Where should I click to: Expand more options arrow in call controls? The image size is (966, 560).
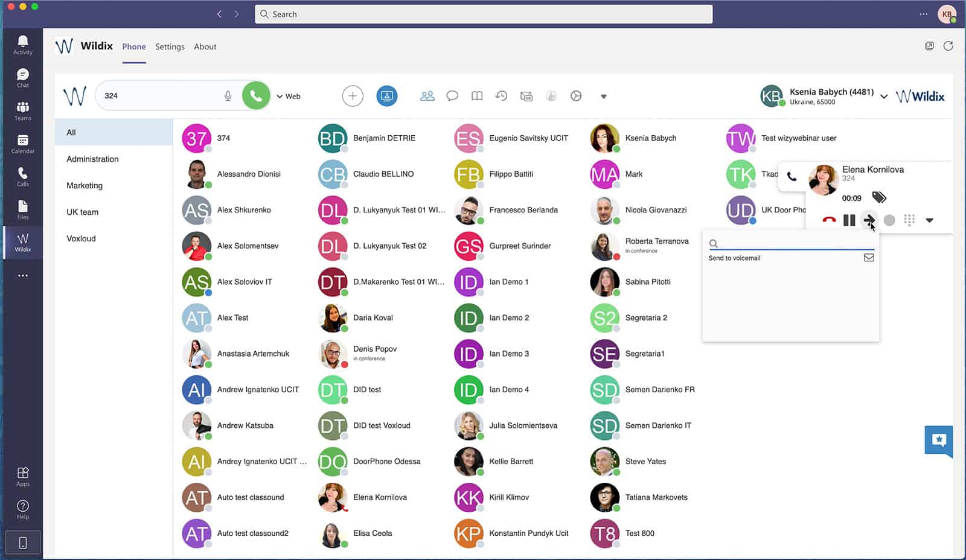(x=930, y=220)
